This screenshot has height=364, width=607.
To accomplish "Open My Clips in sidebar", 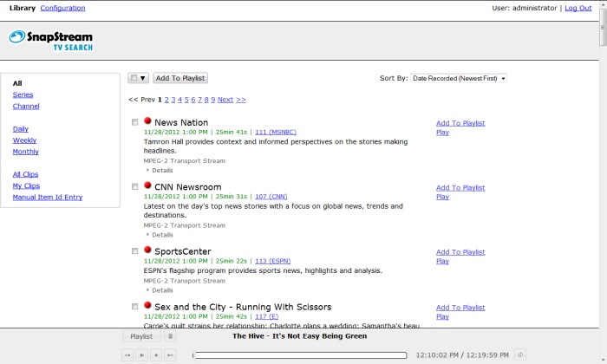I will 26,185.
